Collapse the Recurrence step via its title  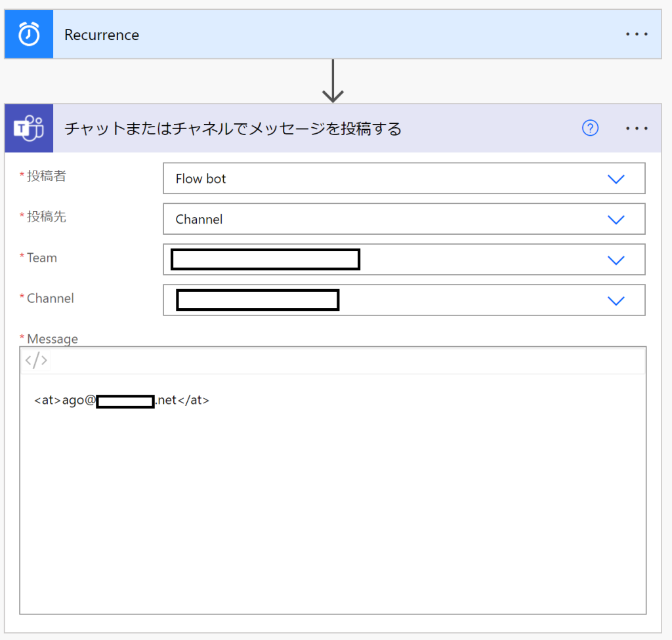(x=102, y=35)
